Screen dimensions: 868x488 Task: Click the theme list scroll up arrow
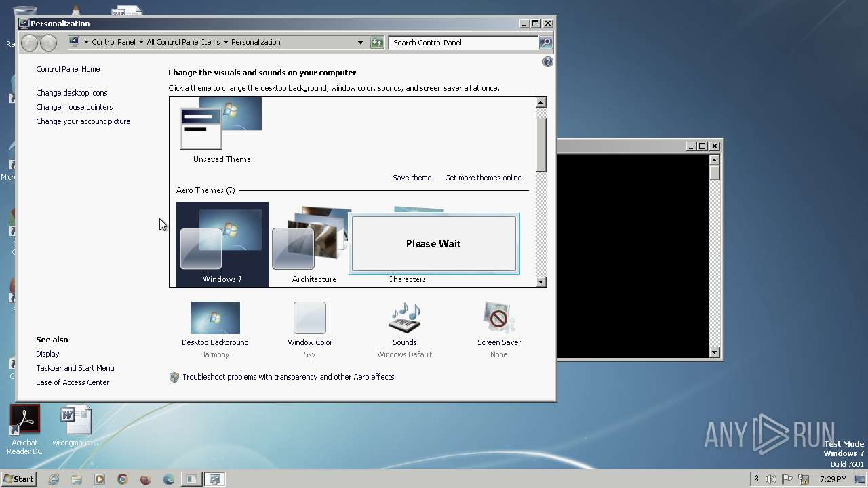coord(540,102)
